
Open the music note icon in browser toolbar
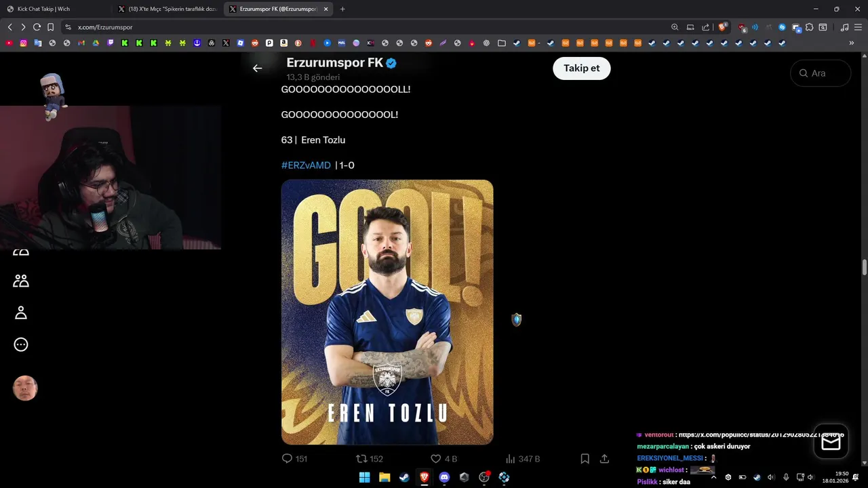[x=844, y=27]
